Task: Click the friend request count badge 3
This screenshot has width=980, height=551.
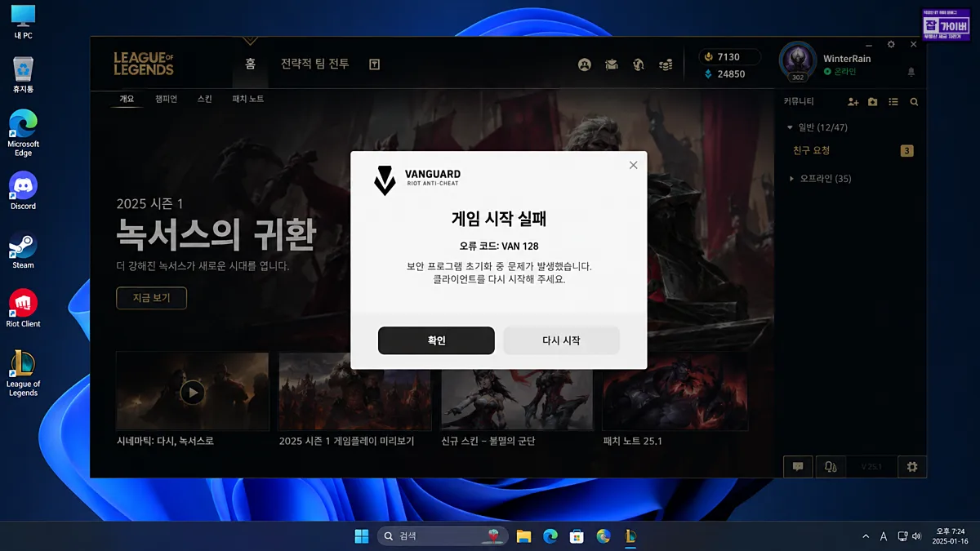Action: pos(906,151)
